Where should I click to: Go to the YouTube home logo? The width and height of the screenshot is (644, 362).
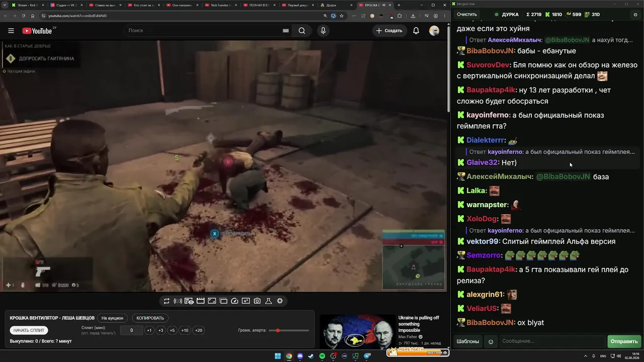point(37,31)
